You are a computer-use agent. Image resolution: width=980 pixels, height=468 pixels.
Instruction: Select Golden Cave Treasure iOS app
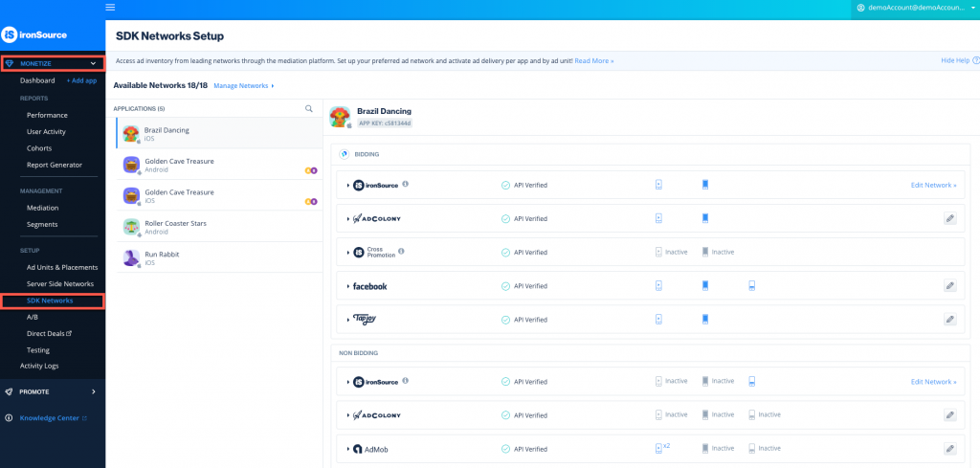point(219,195)
